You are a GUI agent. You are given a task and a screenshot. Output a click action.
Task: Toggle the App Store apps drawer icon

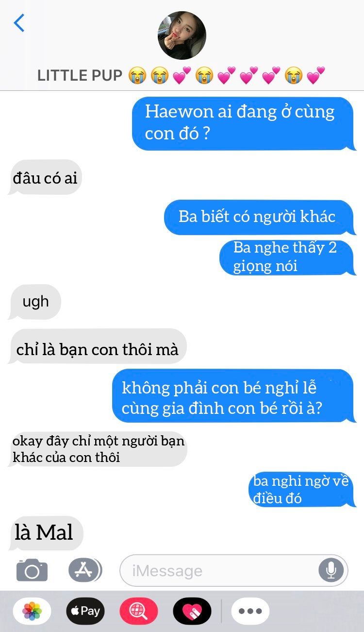pos(84,570)
